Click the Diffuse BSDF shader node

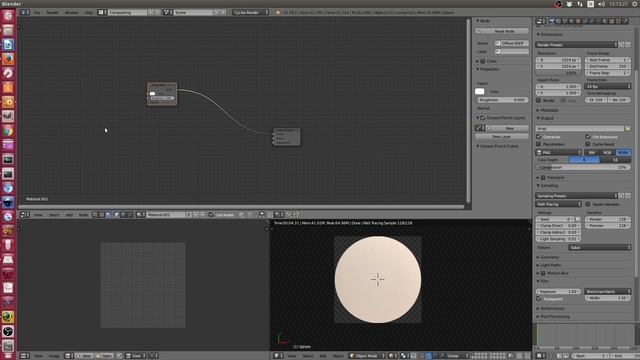coord(162,94)
